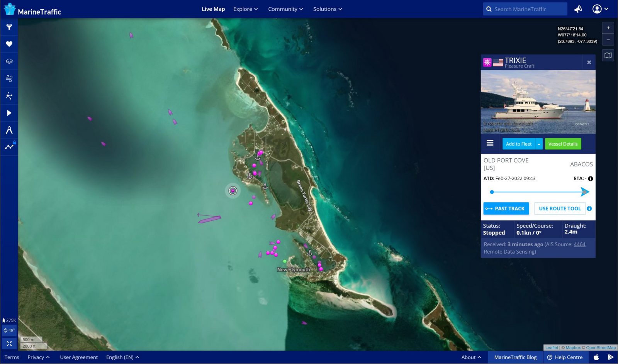
Task: Open the Google Play icon in footer
Action: pyautogui.click(x=610, y=357)
